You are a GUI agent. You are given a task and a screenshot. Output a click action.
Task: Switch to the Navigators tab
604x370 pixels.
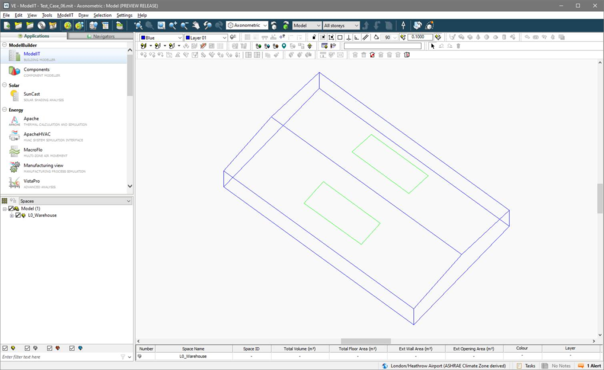click(101, 36)
